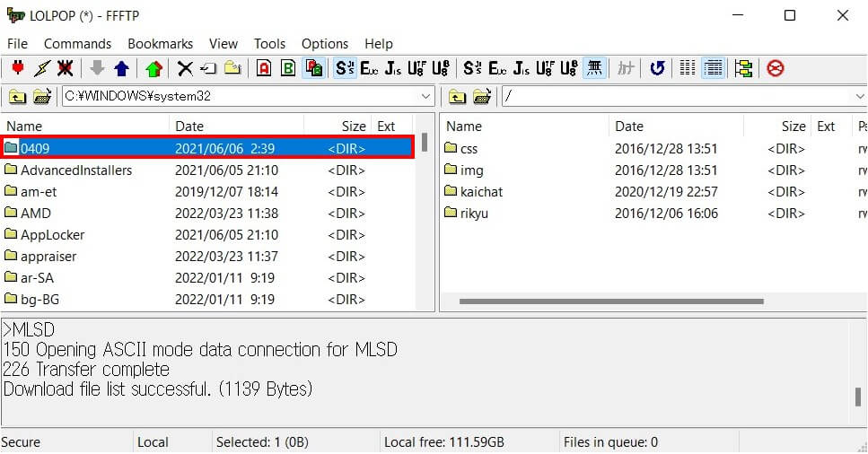Viewport: 868px width, 454px height.
Task: Click the log pane vertical scrollbar thumb
Action: point(857,397)
